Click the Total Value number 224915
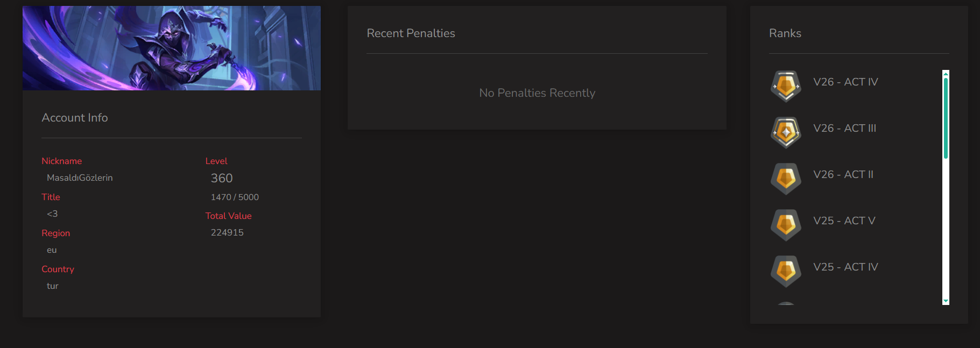 click(x=227, y=232)
